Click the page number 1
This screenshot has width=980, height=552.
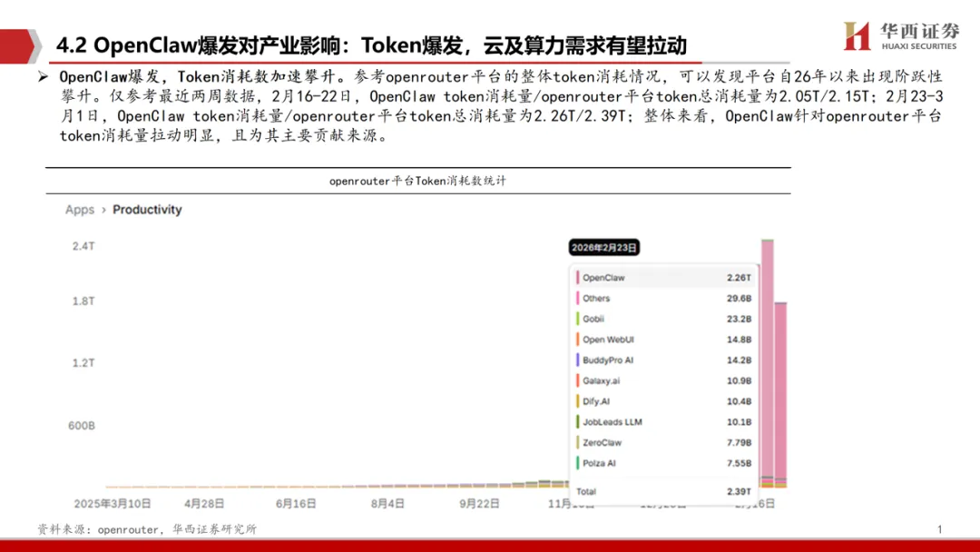pyautogui.click(x=939, y=529)
